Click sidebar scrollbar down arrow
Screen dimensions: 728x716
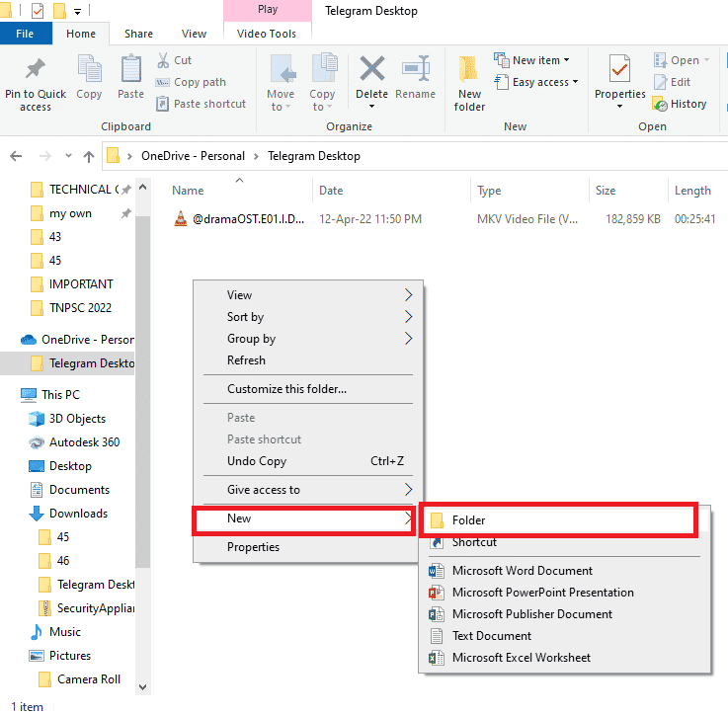tap(142, 687)
